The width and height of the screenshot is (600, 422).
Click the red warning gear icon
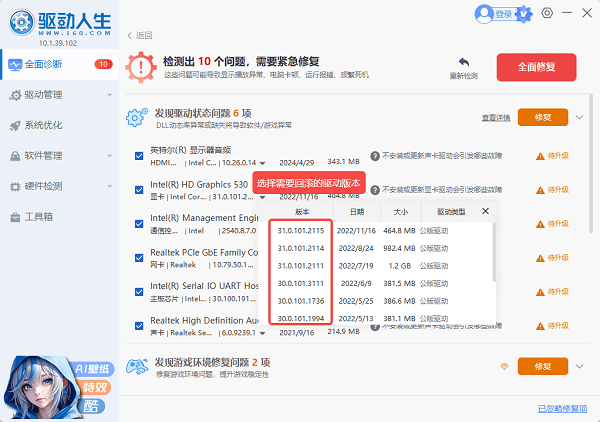coord(141,67)
